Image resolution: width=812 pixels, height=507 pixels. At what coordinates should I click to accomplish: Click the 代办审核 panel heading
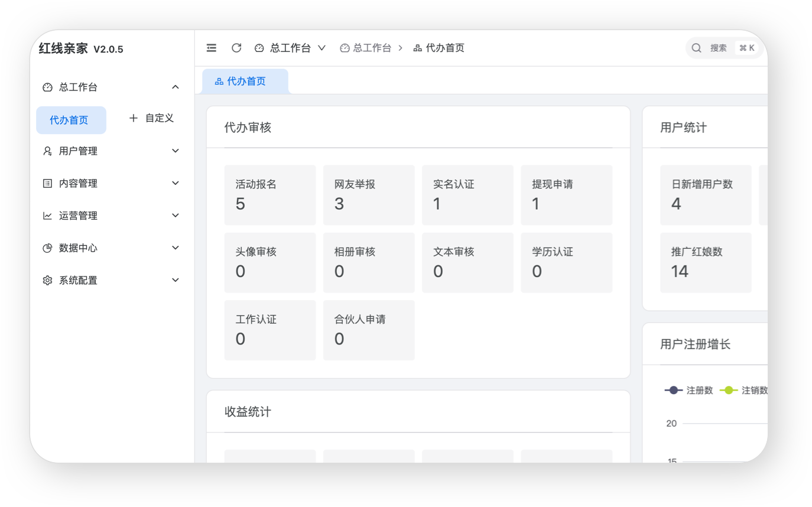click(248, 127)
